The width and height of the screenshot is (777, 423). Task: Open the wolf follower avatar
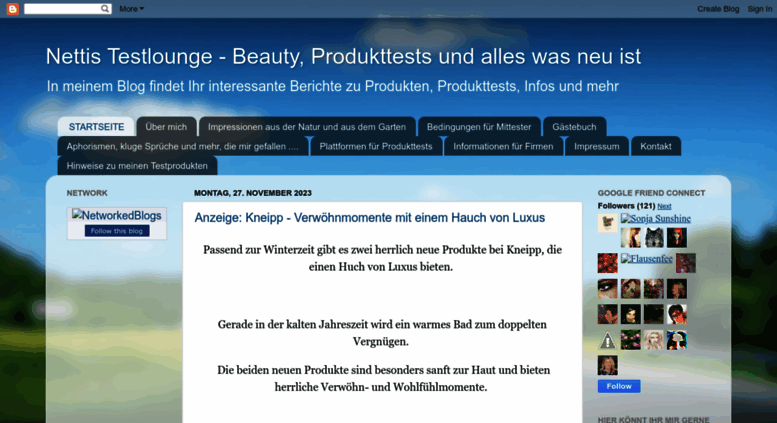(654, 238)
